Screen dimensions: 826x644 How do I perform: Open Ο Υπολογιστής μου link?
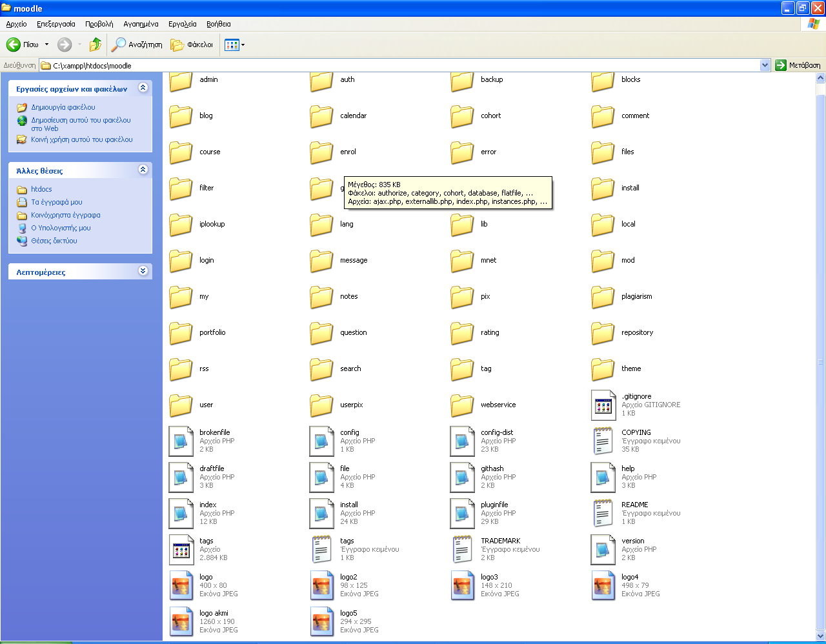pos(61,228)
